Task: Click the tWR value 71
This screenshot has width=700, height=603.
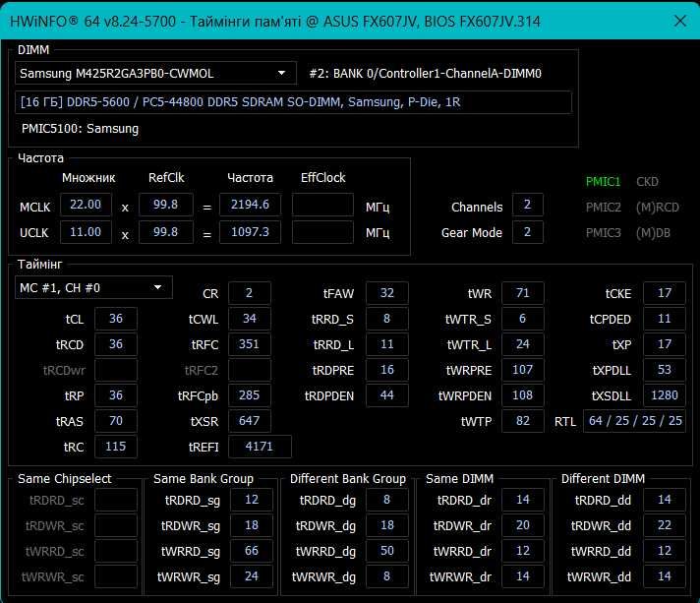Action: click(x=523, y=293)
